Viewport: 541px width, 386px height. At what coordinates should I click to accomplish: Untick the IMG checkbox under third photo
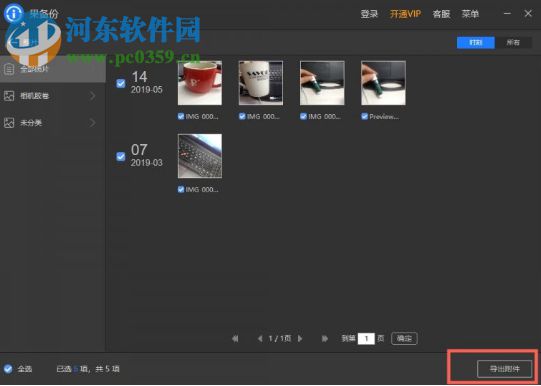pos(303,116)
